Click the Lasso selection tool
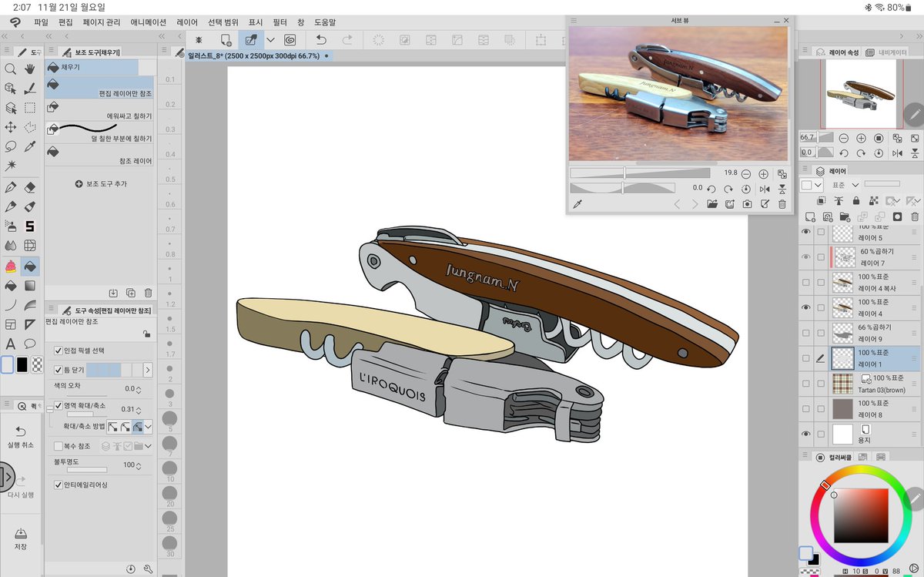 tap(11, 146)
